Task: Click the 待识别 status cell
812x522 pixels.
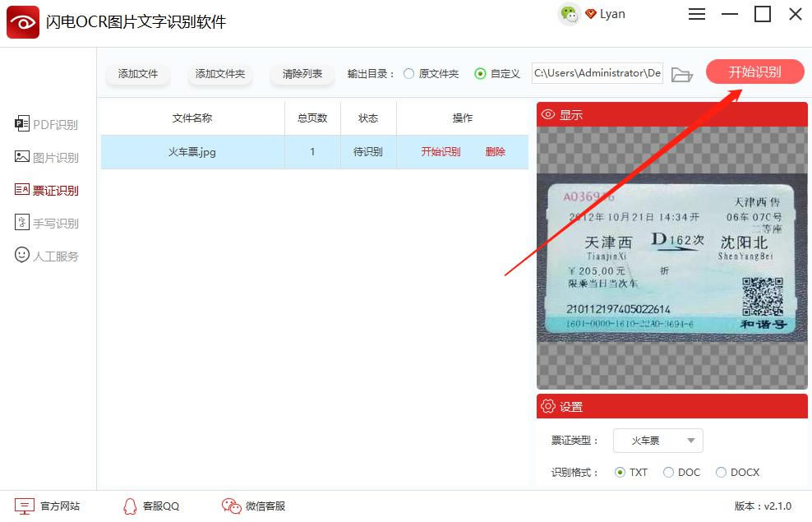Action: pyautogui.click(x=368, y=152)
